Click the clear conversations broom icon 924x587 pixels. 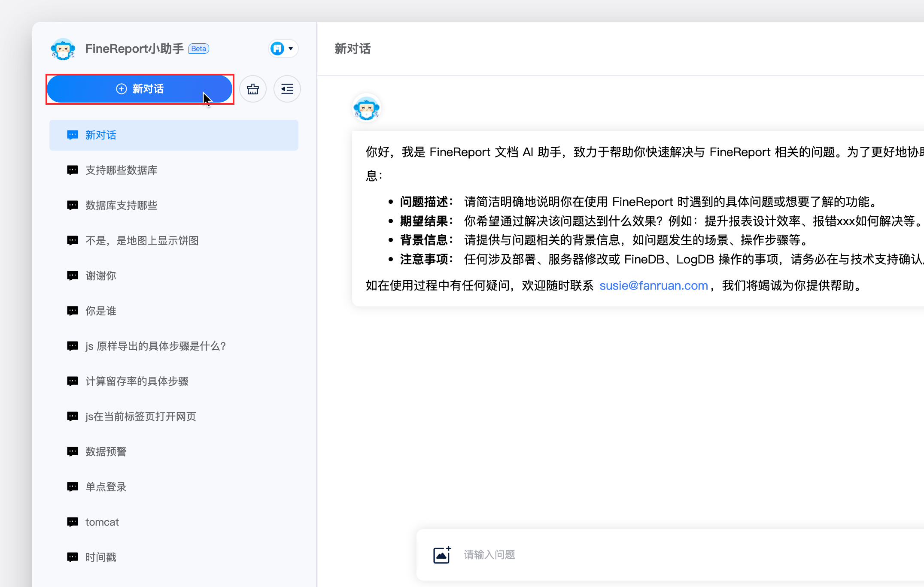[252, 89]
